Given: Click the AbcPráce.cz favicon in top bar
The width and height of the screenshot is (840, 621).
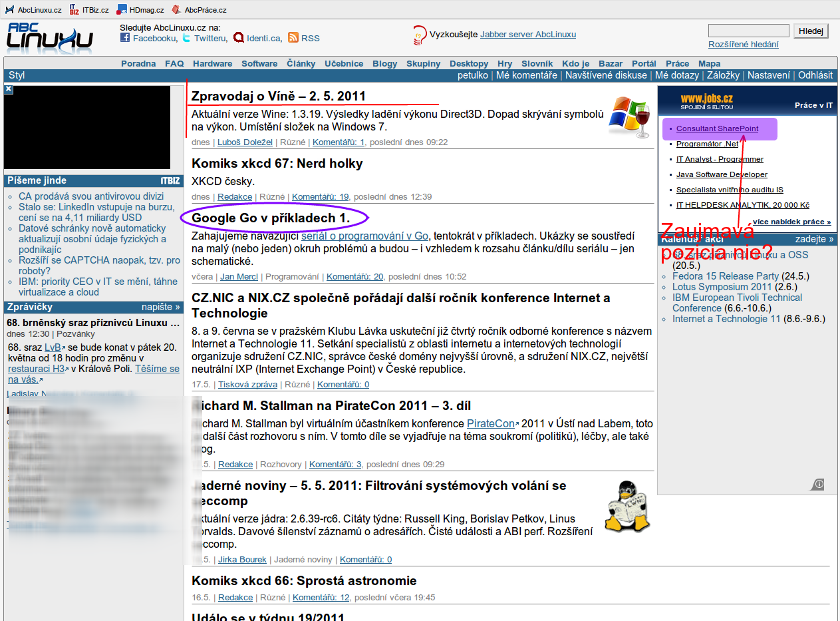Looking at the screenshot, I should pyautogui.click(x=176, y=9).
